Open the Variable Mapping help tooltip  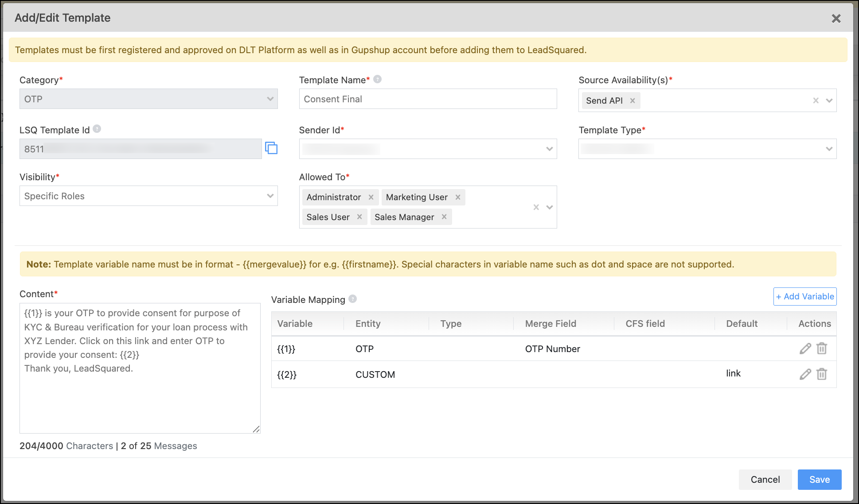(x=352, y=299)
